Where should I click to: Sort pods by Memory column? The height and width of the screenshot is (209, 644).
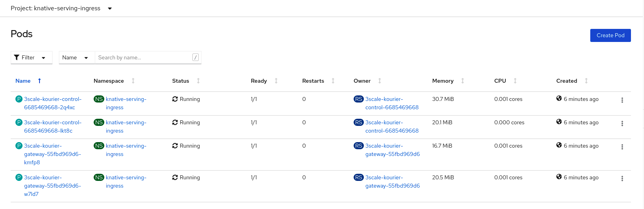click(x=443, y=81)
